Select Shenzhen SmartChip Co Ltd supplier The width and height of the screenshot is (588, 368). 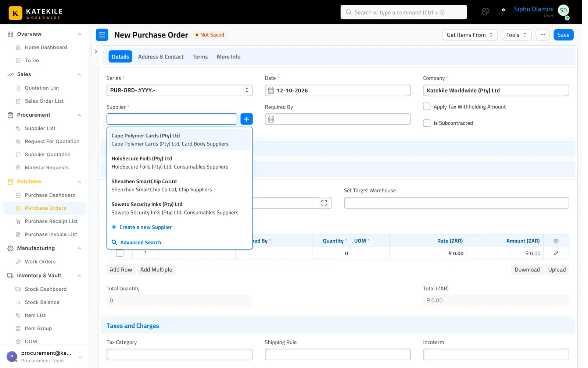pyautogui.click(x=179, y=185)
